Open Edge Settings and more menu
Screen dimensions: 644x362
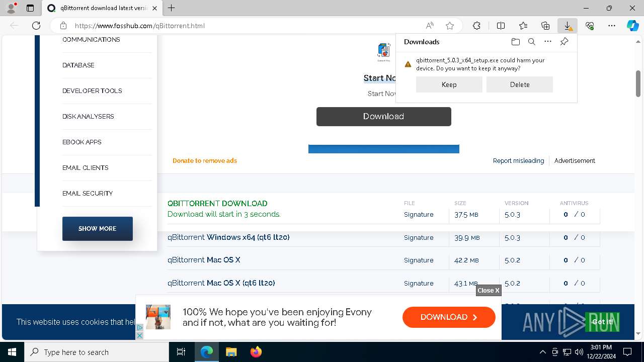(612, 26)
